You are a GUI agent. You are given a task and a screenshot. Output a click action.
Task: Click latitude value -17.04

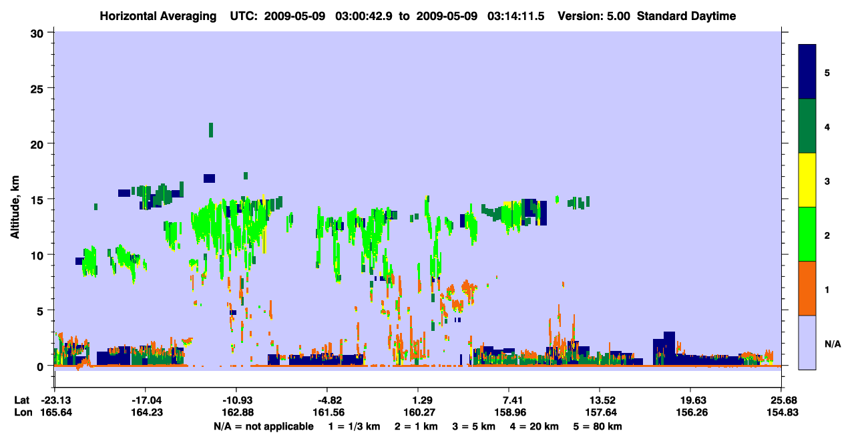[145, 400]
